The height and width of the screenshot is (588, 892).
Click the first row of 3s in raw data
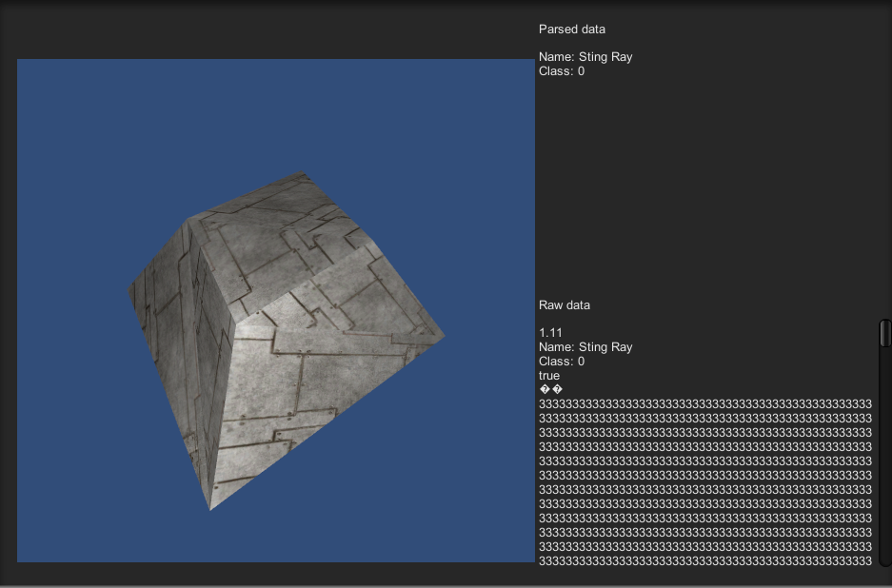tap(704, 404)
